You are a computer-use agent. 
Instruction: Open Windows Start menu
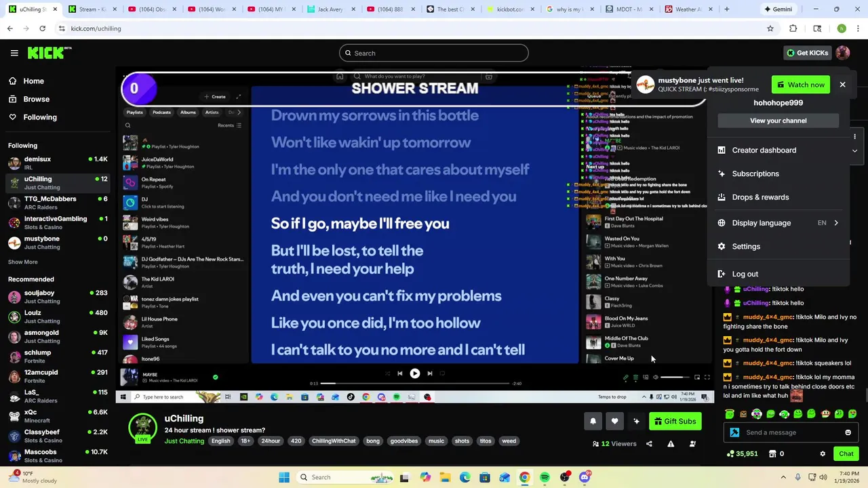[x=284, y=477]
